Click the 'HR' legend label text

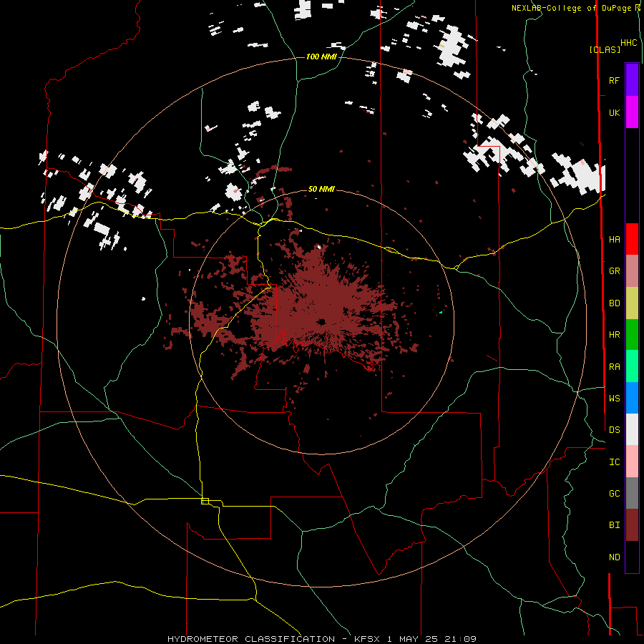[614, 335]
